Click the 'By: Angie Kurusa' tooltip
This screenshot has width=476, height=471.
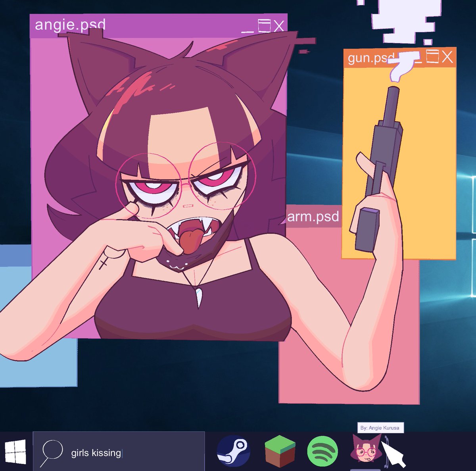pyautogui.click(x=381, y=428)
